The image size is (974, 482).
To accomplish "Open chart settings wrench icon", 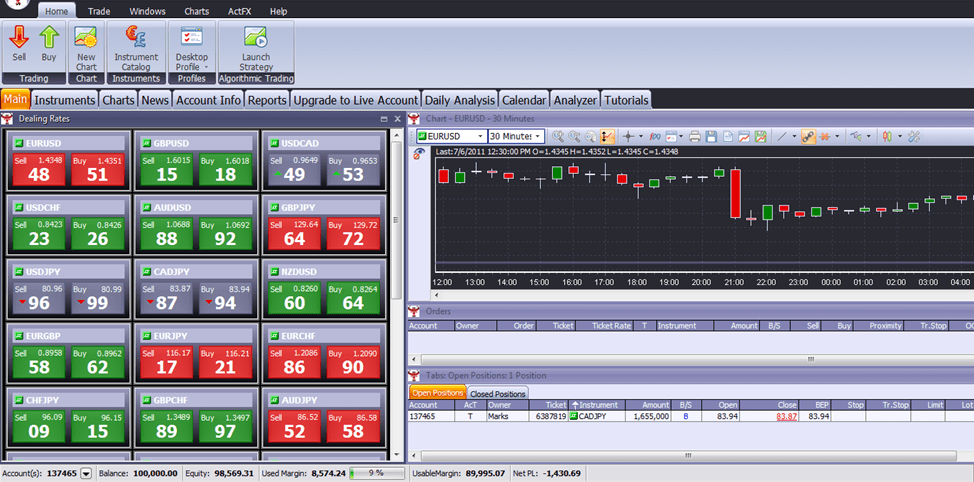I will tap(914, 137).
